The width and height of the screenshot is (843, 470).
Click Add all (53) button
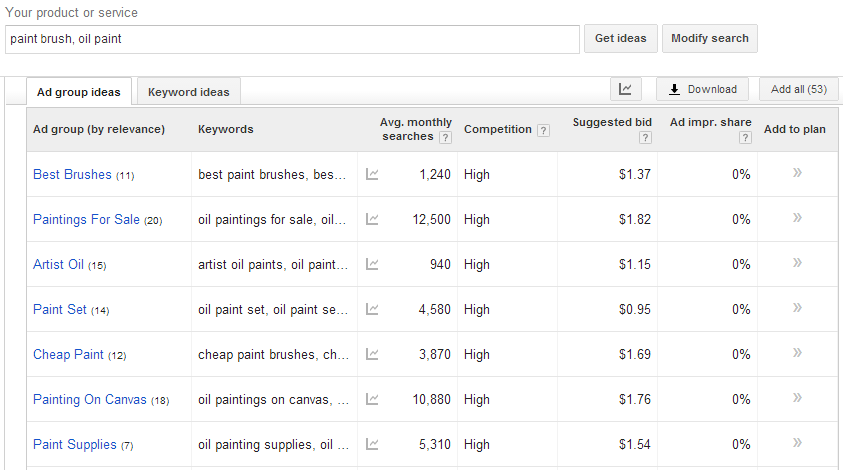(799, 89)
